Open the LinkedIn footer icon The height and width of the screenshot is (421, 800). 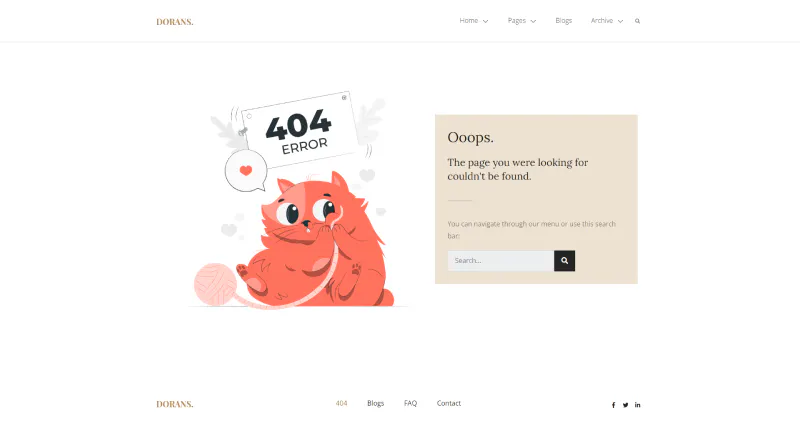(x=637, y=405)
